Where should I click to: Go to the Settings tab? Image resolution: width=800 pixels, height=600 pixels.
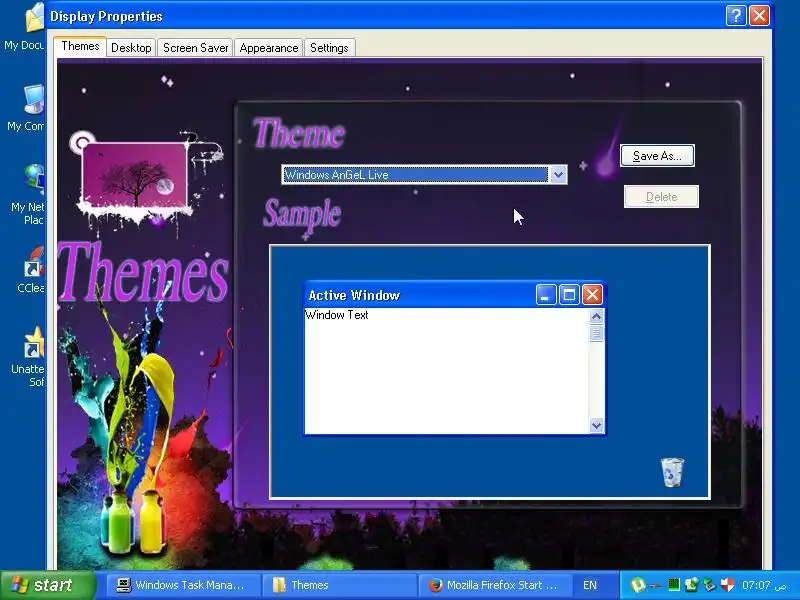[329, 48]
